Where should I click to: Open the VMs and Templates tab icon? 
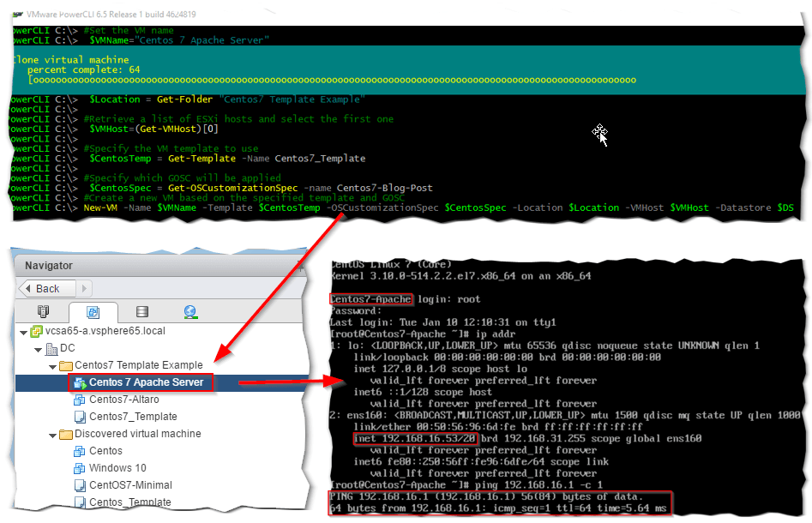tap(93, 312)
